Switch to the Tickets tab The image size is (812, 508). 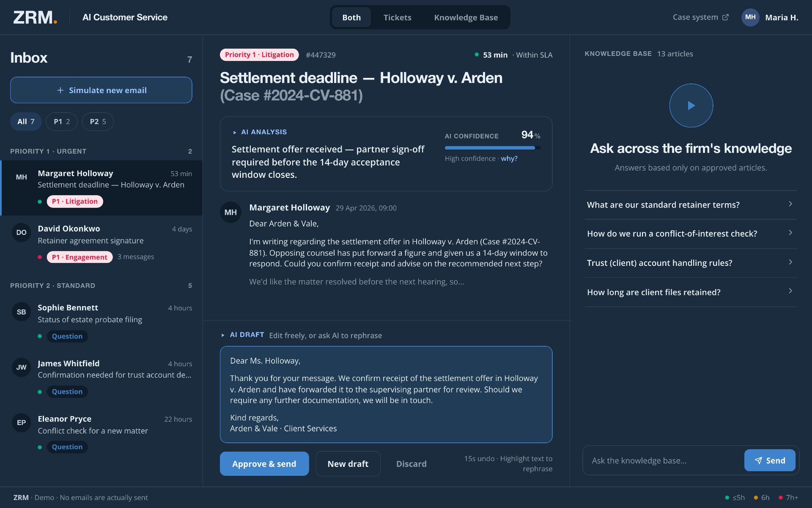point(398,17)
